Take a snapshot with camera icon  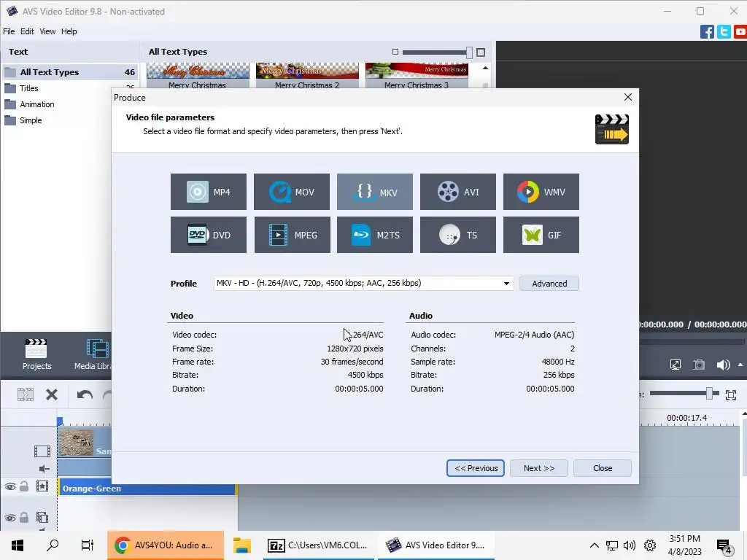coord(699,365)
